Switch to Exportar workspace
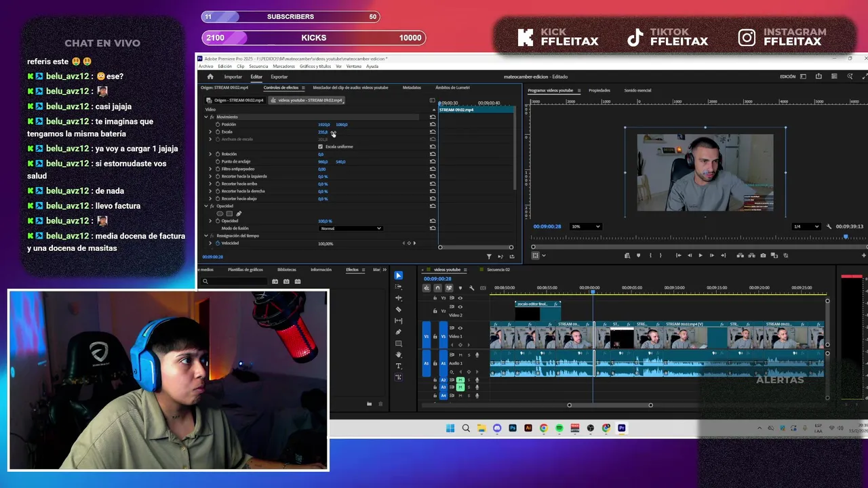This screenshot has height=488, width=868. tap(279, 77)
